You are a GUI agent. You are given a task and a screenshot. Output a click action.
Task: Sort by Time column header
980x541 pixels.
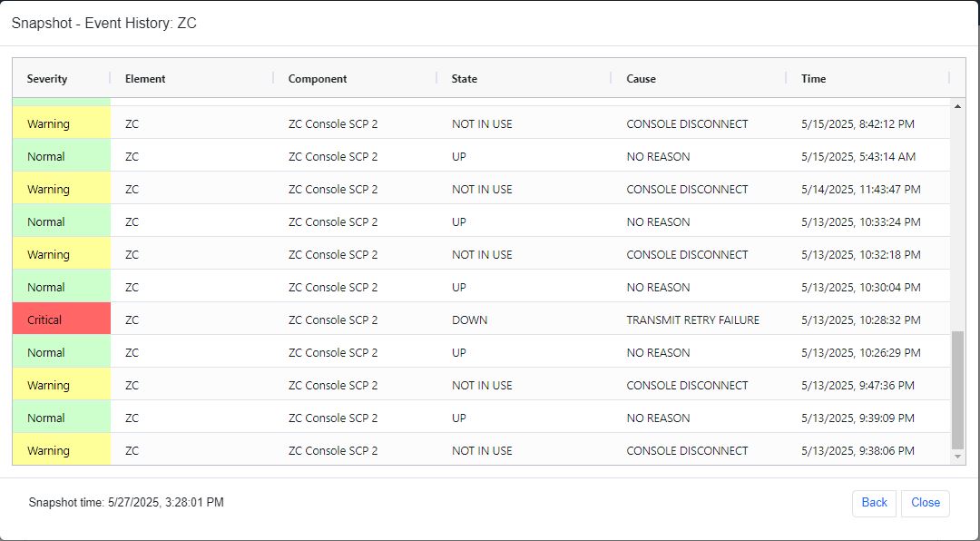coord(814,79)
